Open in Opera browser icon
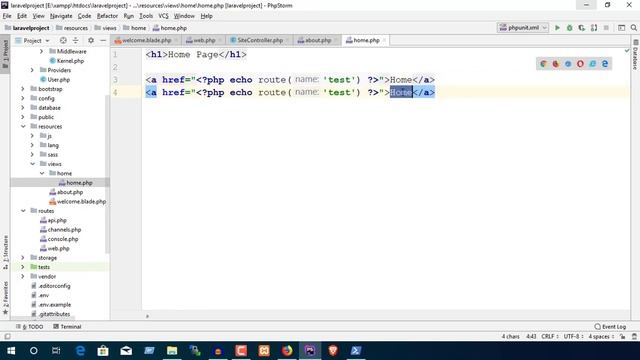The width and height of the screenshot is (640, 360). (580, 64)
